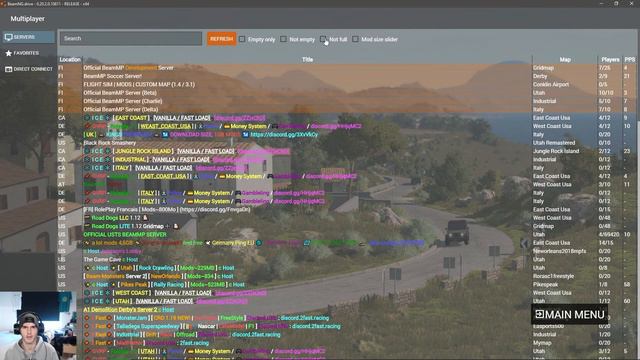The image size is (640, 360).
Task: Select ICE [EAST COAST] Vanilla server row
Action: pos(347,118)
